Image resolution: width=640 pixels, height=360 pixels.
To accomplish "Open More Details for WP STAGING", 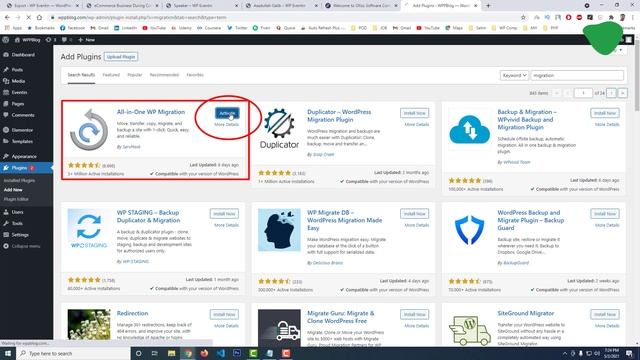I will [226, 225].
